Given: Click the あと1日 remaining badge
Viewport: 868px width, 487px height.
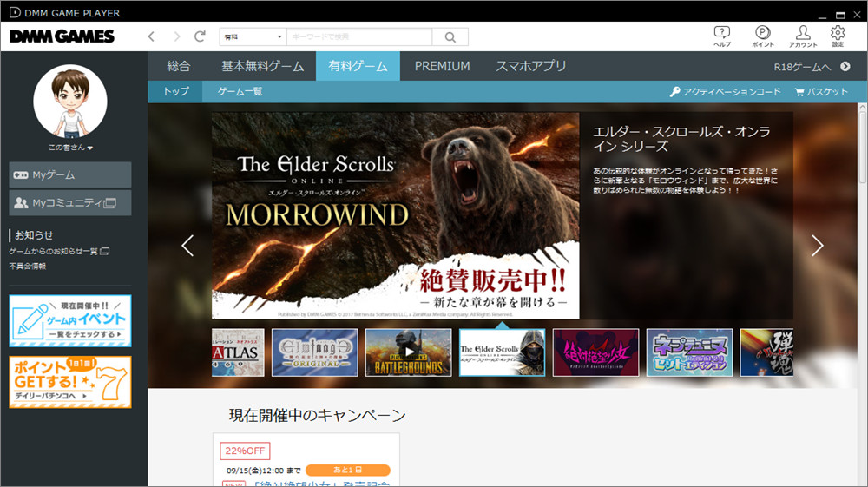Looking at the screenshot, I should click(348, 470).
